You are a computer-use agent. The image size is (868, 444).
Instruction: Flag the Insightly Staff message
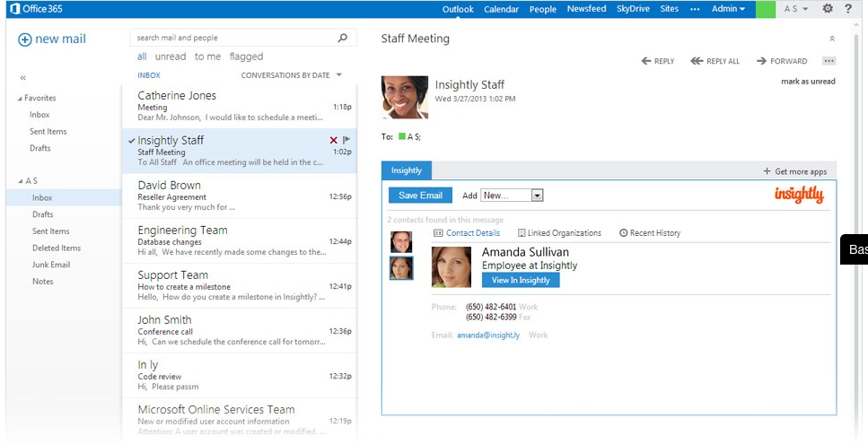[x=346, y=140]
